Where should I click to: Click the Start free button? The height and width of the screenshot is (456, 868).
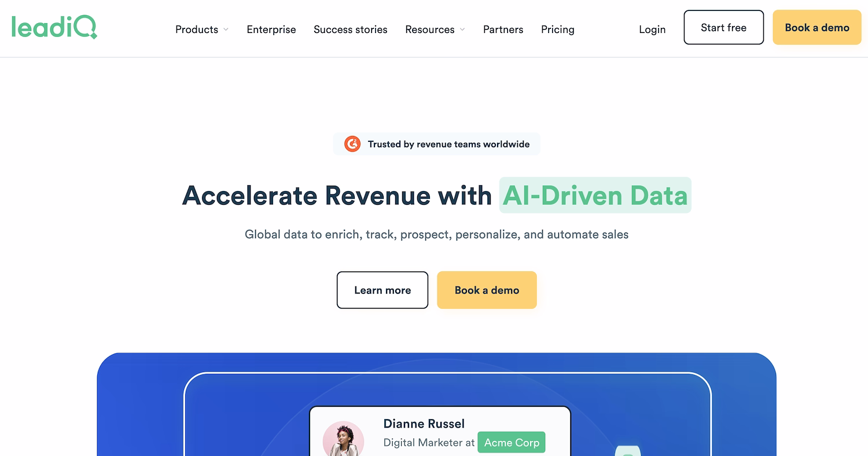[724, 27]
